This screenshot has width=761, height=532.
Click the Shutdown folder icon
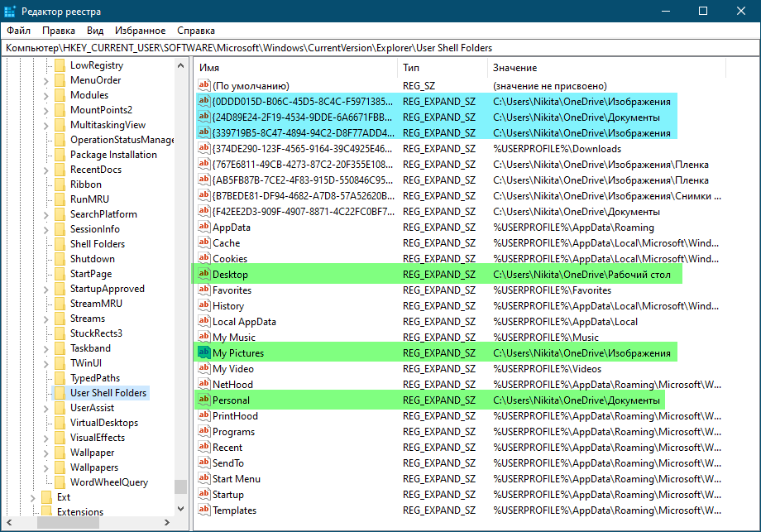(x=60, y=259)
